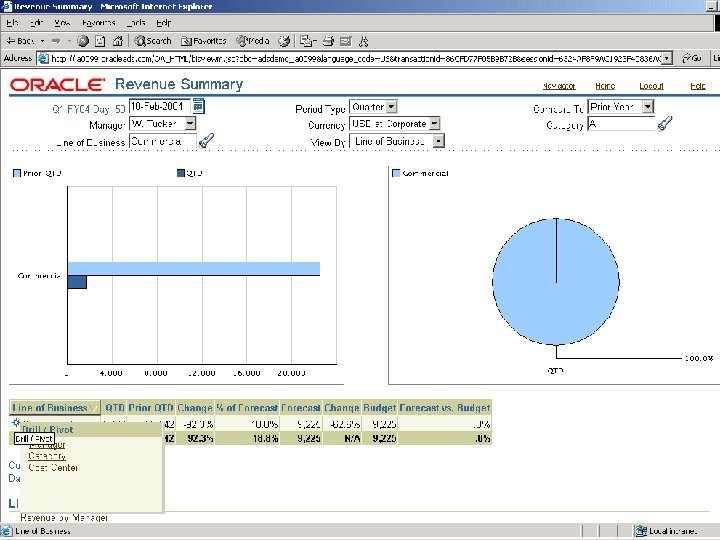Screen dimensions: 720x540
Task: Open the Media toolbar button
Action: coord(253,41)
